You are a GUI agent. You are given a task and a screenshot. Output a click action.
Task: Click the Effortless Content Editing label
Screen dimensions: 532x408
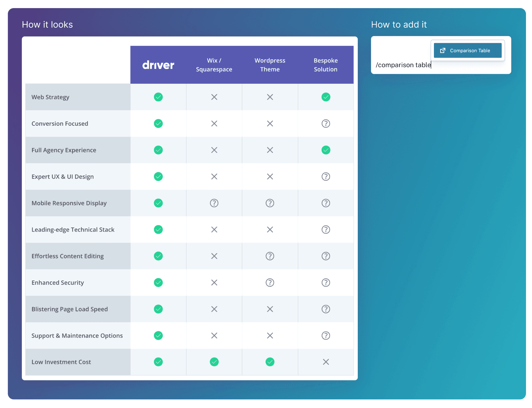click(x=68, y=256)
